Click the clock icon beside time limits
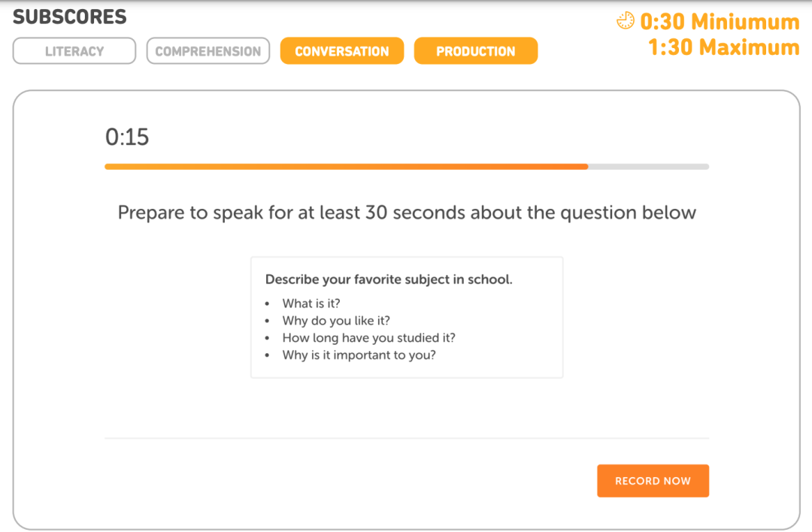 pyautogui.click(x=626, y=21)
